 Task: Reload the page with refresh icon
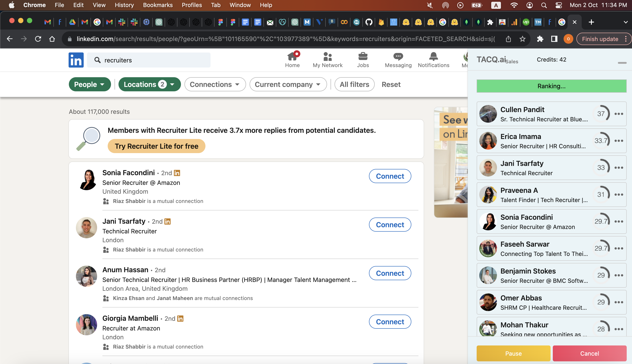tap(38, 39)
